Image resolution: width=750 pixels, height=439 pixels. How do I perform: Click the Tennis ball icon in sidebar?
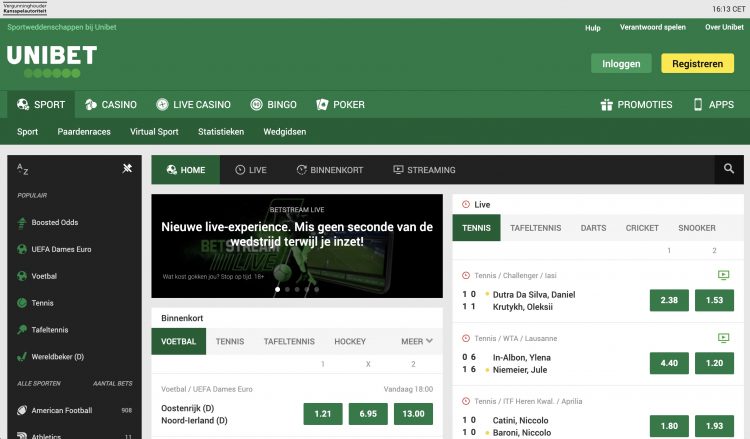pyautogui.click(x=22, y=303)
